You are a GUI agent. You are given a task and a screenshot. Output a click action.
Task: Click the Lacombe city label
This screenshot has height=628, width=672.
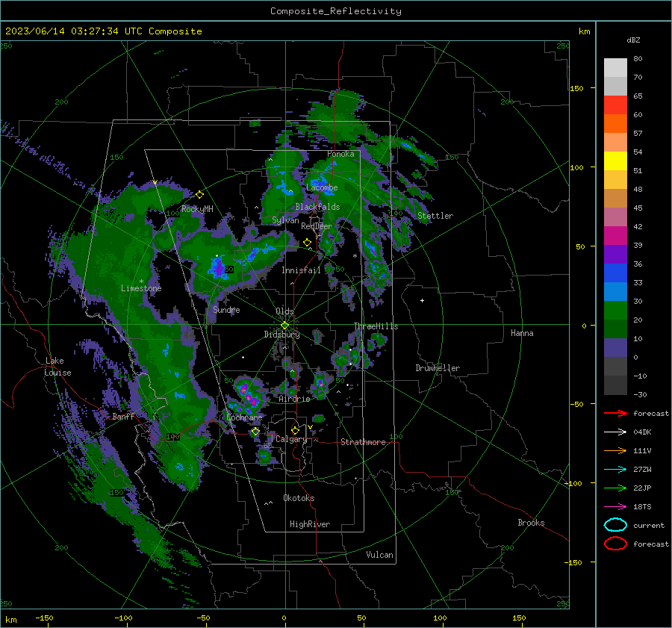(x=322, y=187)
